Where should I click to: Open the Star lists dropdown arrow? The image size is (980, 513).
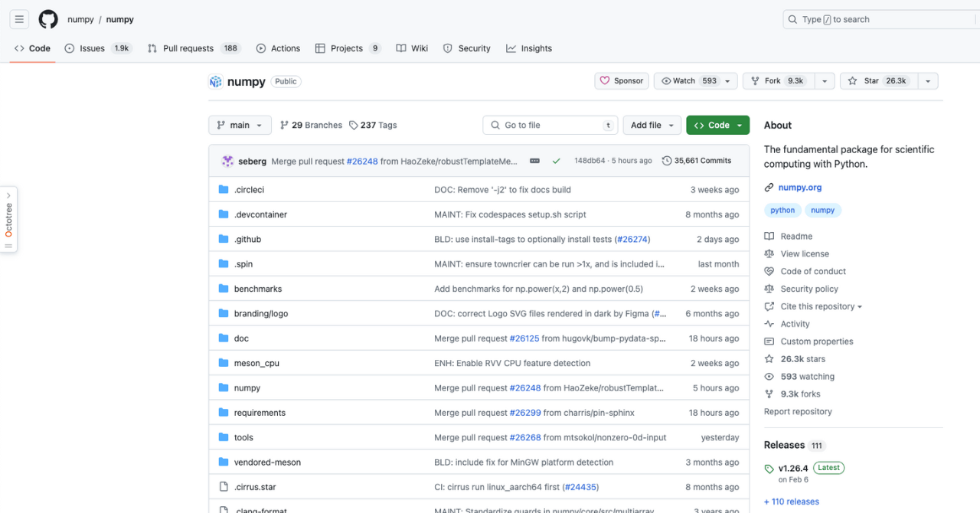[928, 81]
